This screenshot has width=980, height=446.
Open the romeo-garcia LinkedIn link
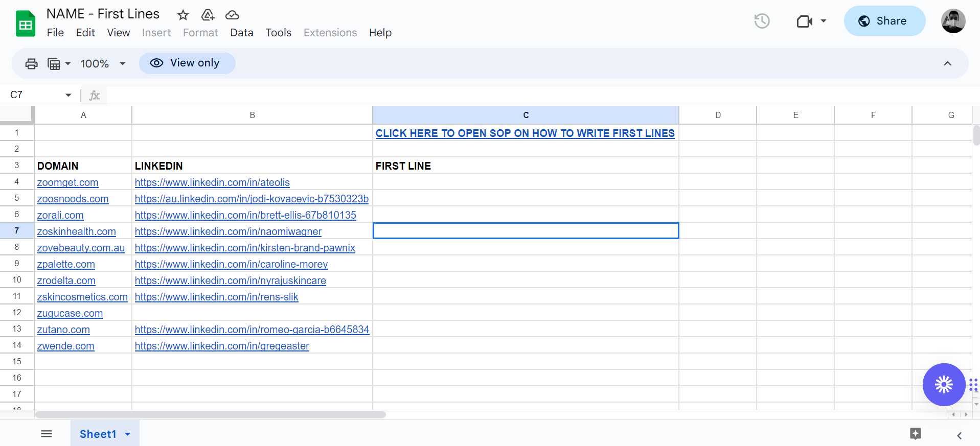[252, 330]
